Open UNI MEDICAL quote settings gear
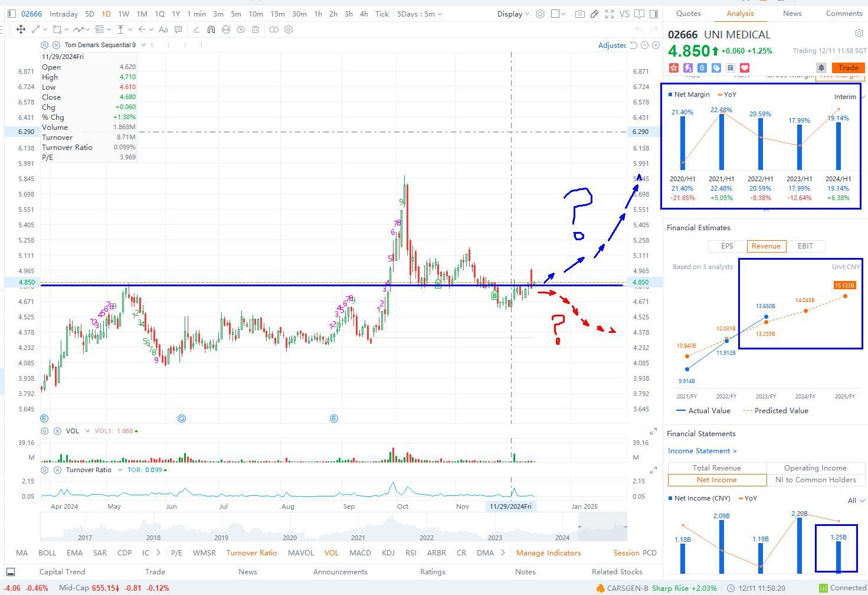868x595 pixels. pyautogui.click(x=859, y=34)
